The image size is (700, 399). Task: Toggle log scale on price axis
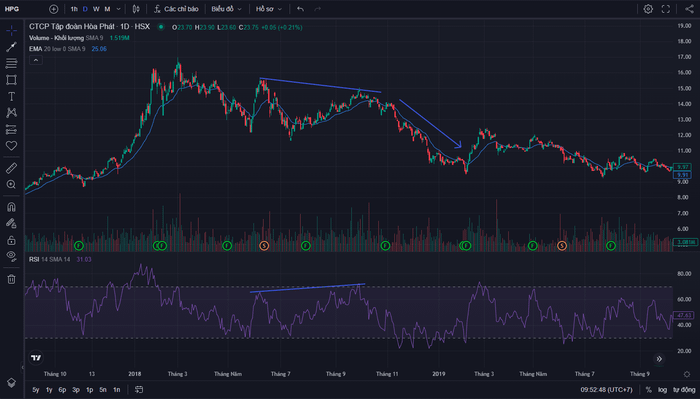tap(662, 390)
